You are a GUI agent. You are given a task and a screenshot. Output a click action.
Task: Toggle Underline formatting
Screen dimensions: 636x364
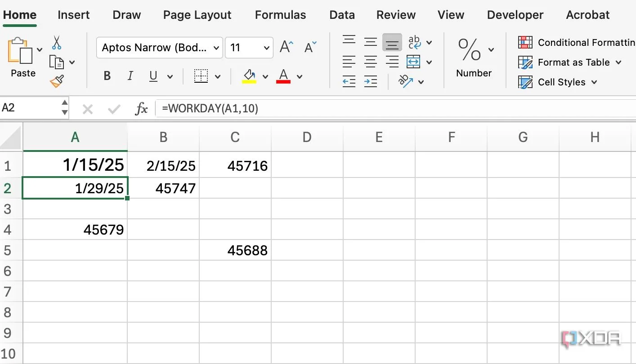point(153,76)
